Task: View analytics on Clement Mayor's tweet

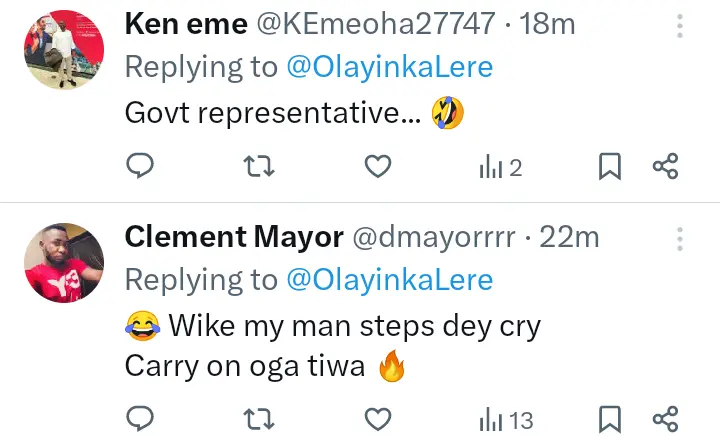Action: click(x=505, y=418)
